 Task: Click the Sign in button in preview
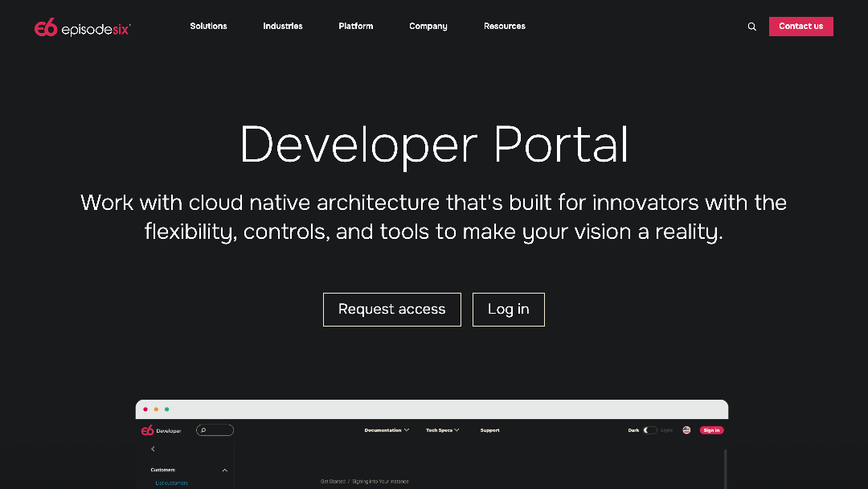point(711,430)
